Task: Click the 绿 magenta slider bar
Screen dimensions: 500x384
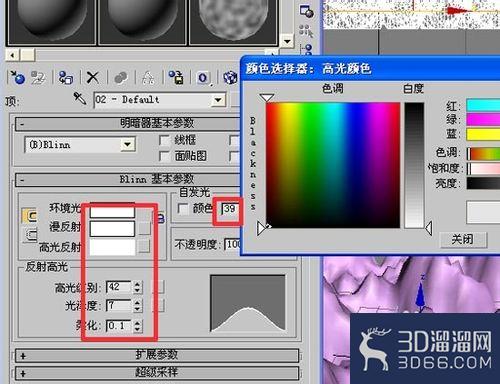Action: [x=483, y=119]
